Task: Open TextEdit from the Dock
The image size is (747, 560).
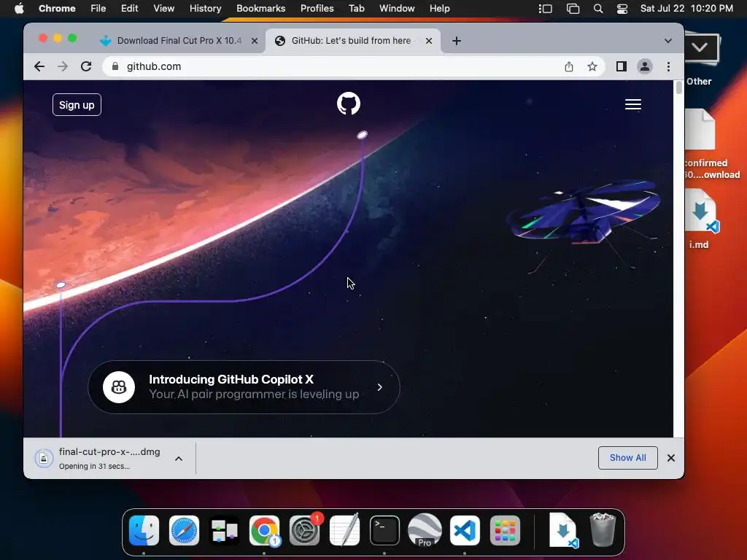Action: [x=344, y=531]
